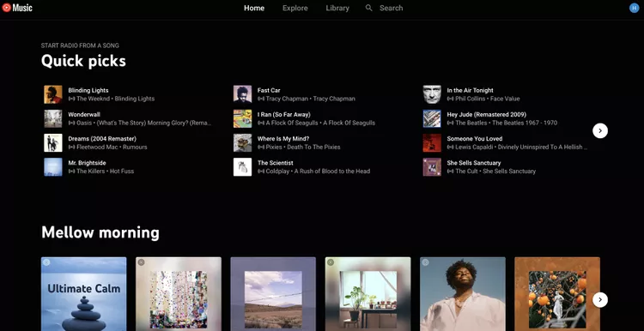This screenshot has width=644, height=331.
Task: Open the search magnifier icon
Action: point(369,8)
